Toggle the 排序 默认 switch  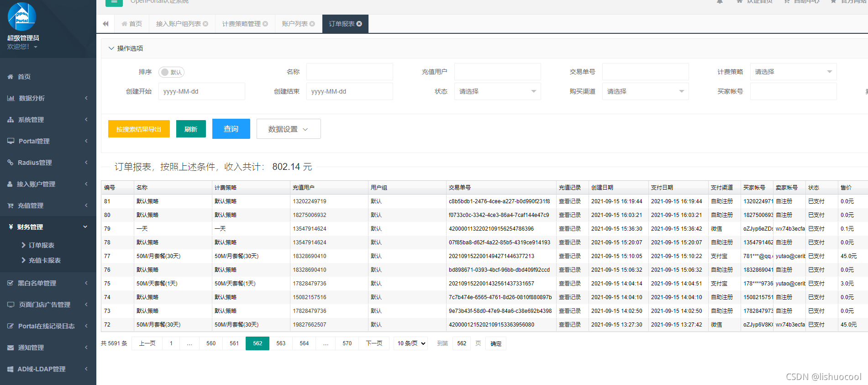171,72
